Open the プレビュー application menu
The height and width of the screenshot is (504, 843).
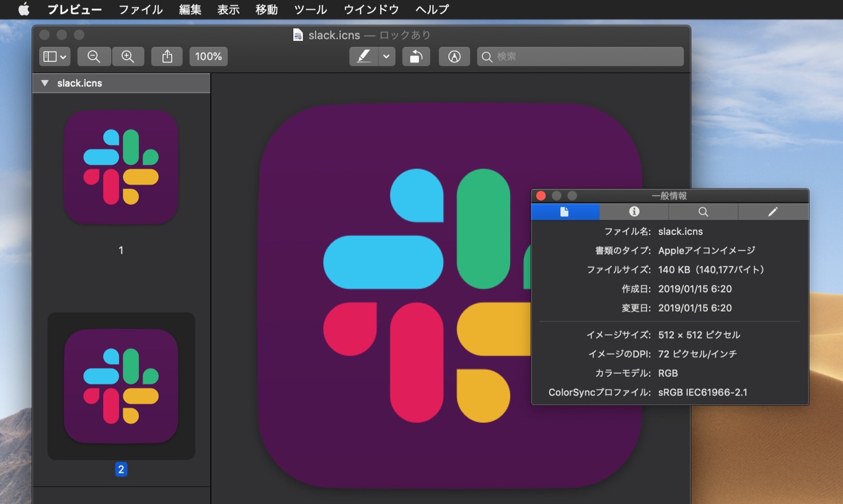point(74,9)
